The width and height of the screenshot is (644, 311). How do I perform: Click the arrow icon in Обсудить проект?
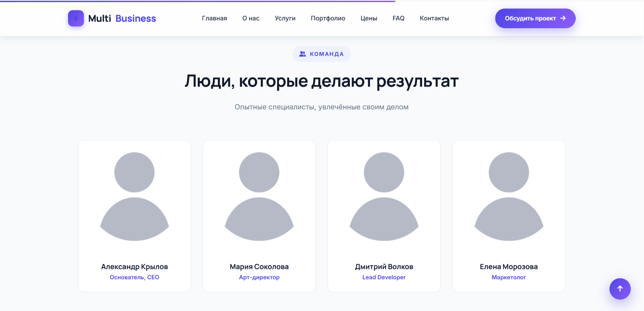pyautogui.click(x=563, y=18)
